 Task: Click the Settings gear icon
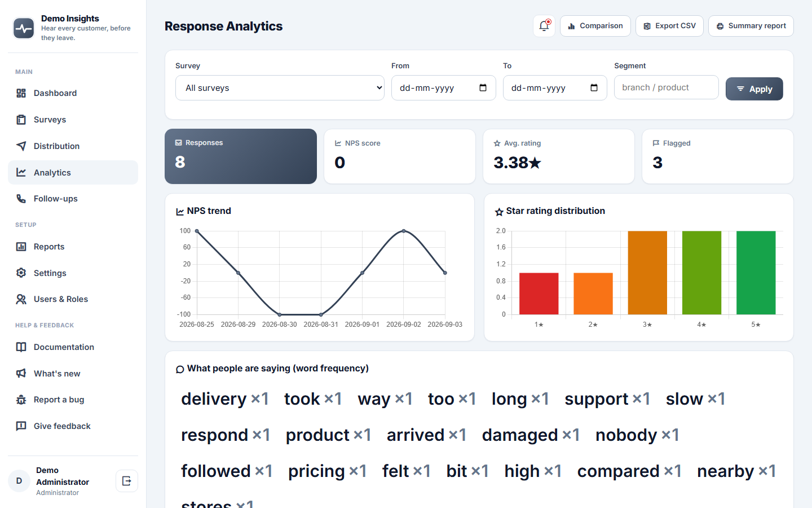tap(21, 273)
